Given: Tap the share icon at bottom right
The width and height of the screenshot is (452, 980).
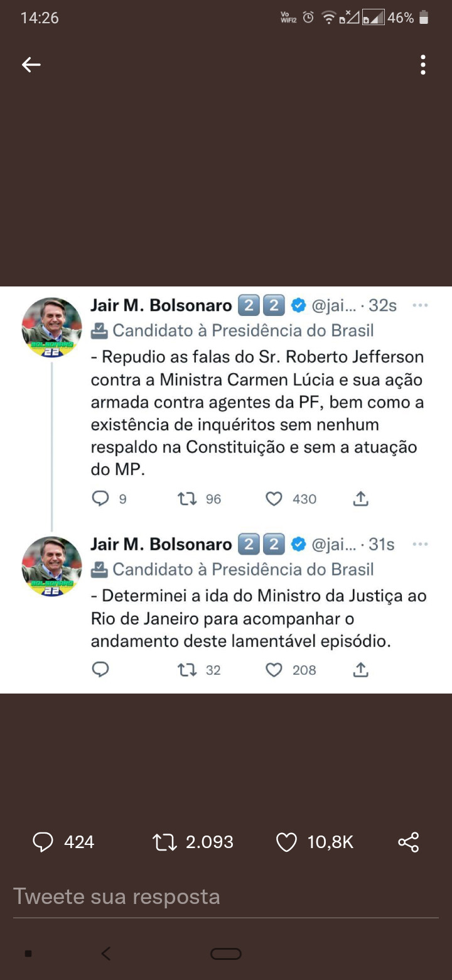Looking at the screenshot, I should point(409,842).
